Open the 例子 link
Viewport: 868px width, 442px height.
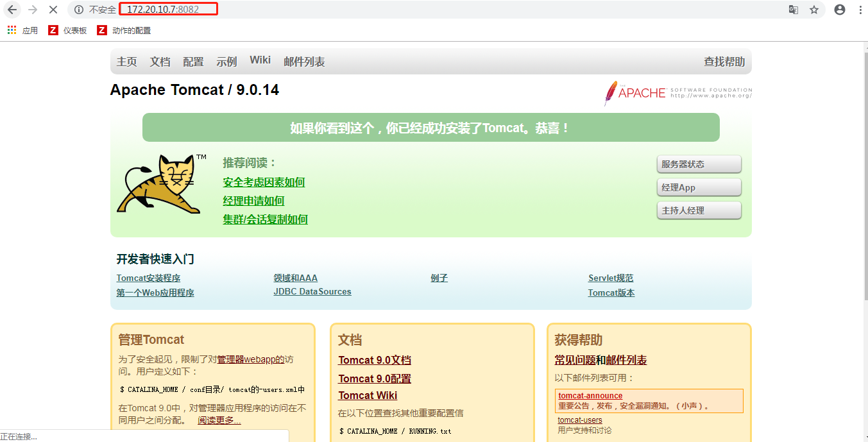coord(439,278)
